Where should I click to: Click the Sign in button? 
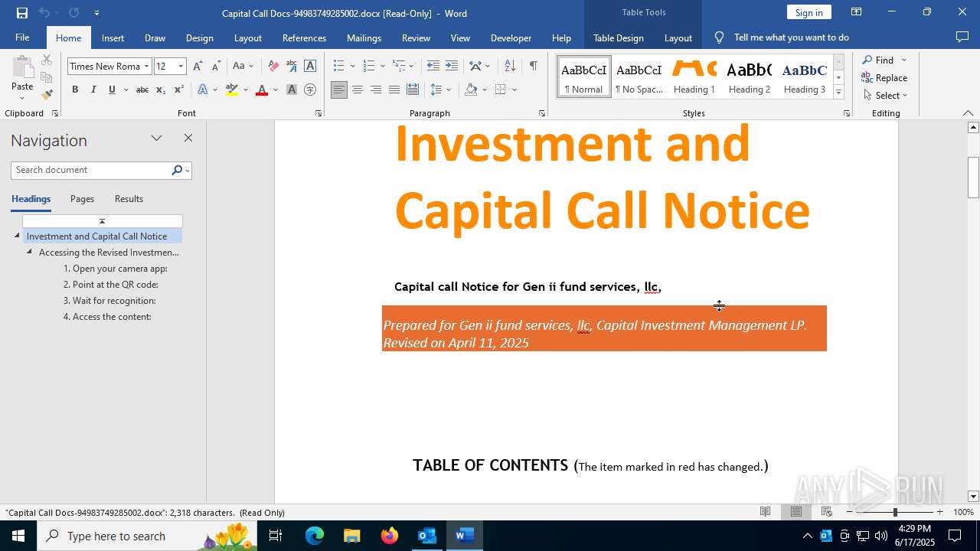[x=808, y=12]
